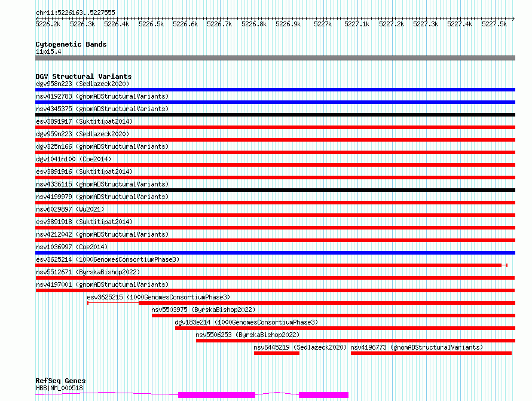Viewport: 532px width, 401px height.
Task: Open esv3625215 1000Genomes variant label
Action: (x=158, y=297)
